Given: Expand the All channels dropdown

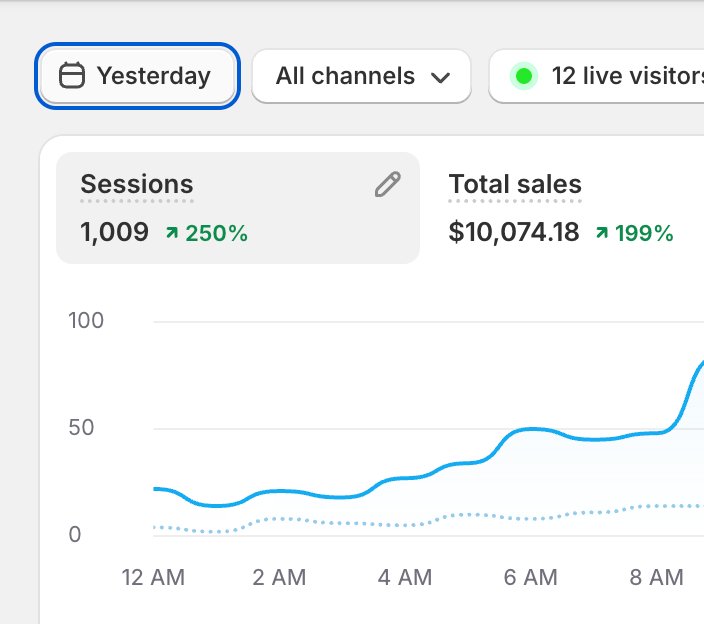Looking at the screenshot, I should click(x=361, y=76).
